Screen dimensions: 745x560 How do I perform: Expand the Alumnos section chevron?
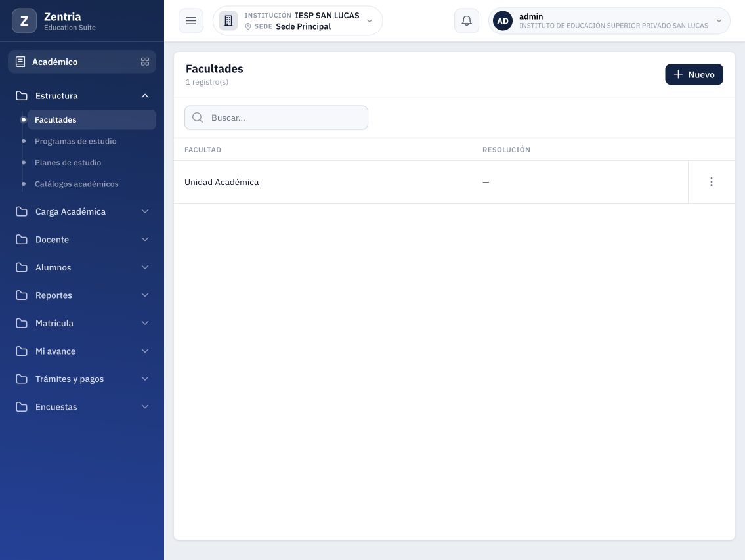pyautogui.click(x=145, y=267)
